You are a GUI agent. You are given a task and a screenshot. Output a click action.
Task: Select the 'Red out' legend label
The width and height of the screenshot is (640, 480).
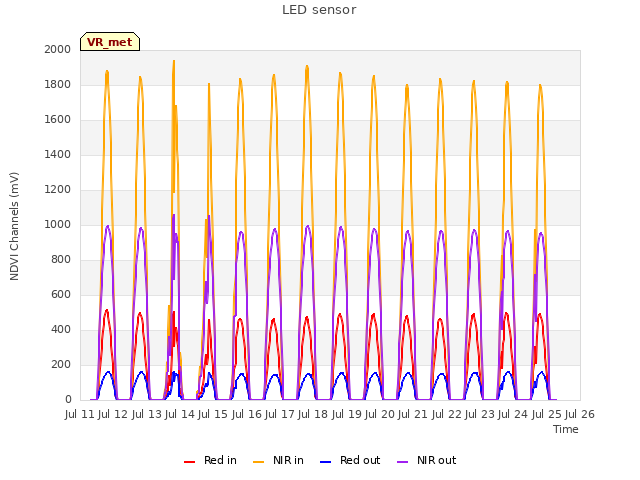360,460
